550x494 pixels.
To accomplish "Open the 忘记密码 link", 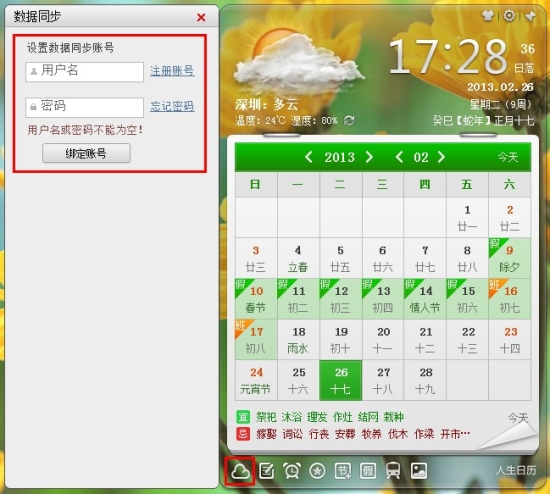I will 172,106.
